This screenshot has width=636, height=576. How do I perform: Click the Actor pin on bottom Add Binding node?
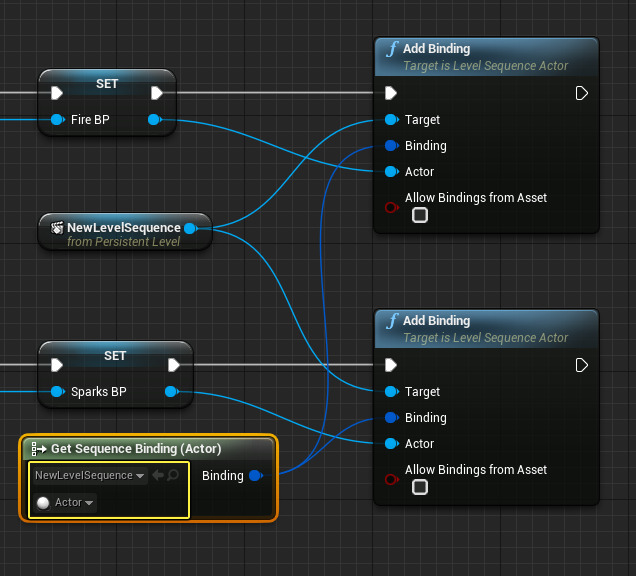pyautogui.click(x=391, y=444)
